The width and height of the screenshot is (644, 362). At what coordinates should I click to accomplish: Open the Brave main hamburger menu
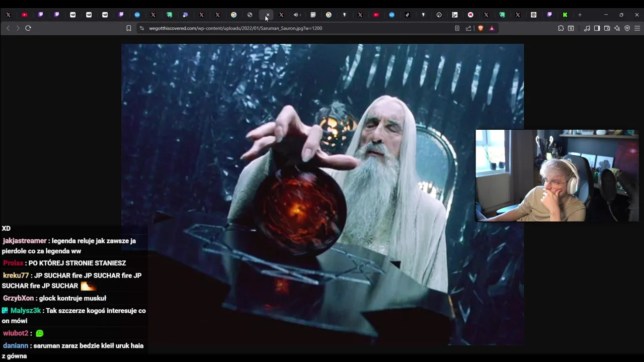tap(637, 28)
